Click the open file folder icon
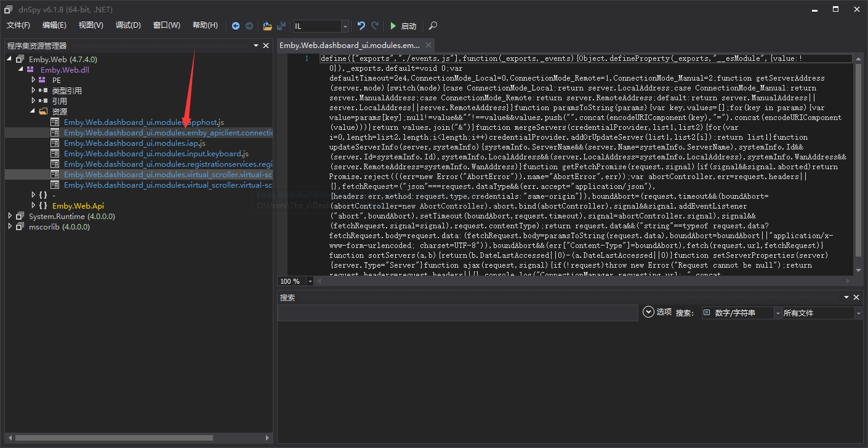868x448 pixels. 268,26
